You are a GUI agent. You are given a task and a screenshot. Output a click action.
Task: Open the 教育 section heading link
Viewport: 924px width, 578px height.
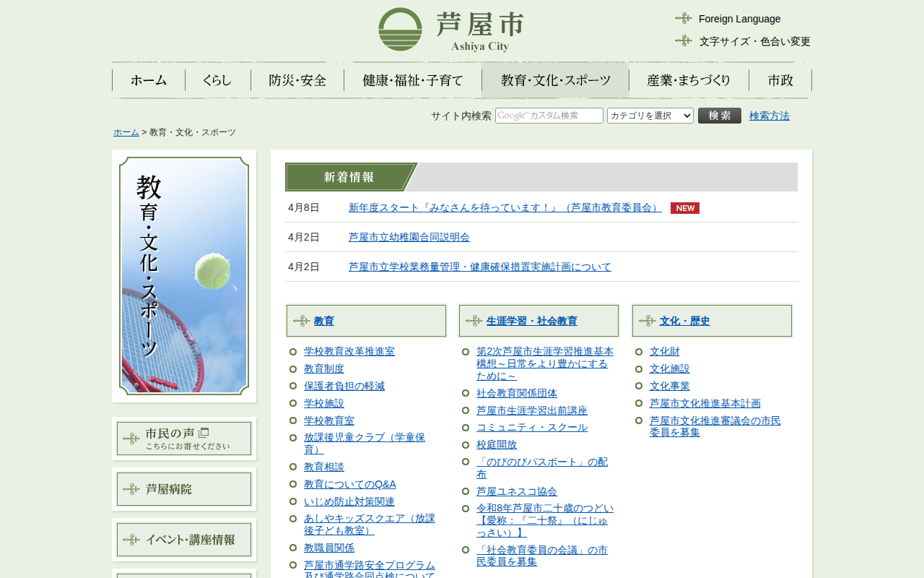point(324,321)
